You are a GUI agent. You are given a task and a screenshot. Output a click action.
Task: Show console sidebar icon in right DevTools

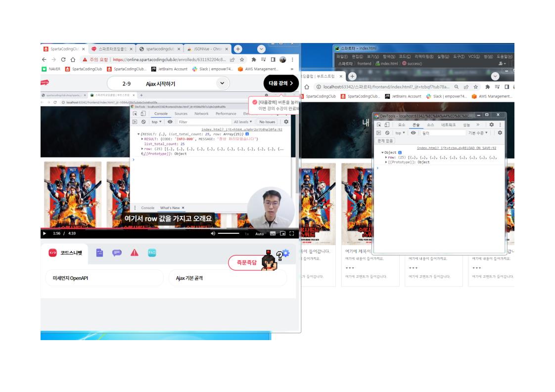coord(379,133)
